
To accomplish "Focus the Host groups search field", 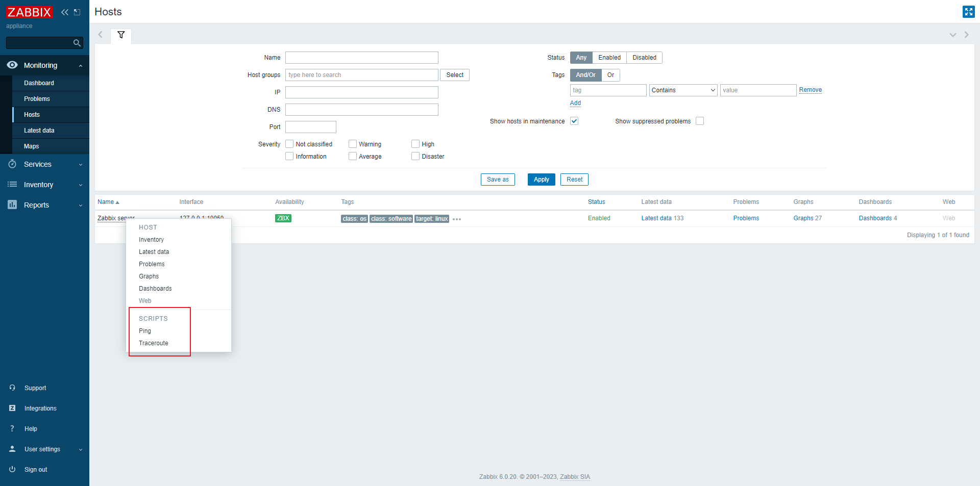I will tap(362, 75).
